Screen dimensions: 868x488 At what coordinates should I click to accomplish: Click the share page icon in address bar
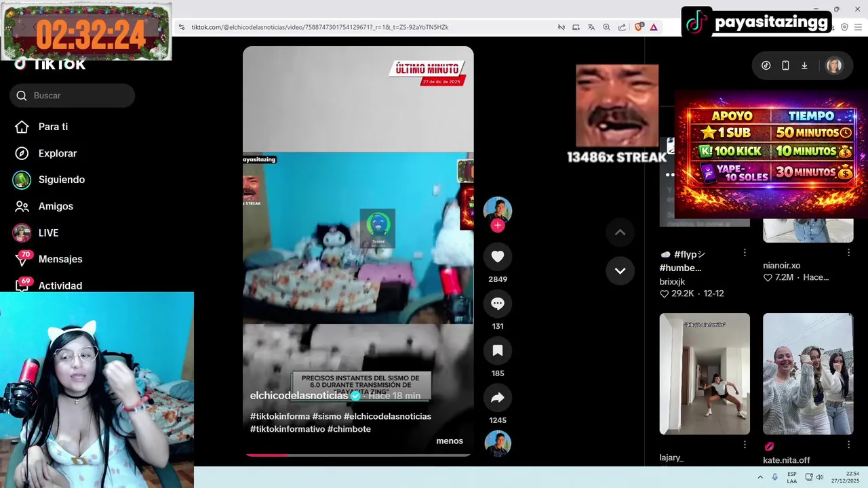(x=622, y=27)
